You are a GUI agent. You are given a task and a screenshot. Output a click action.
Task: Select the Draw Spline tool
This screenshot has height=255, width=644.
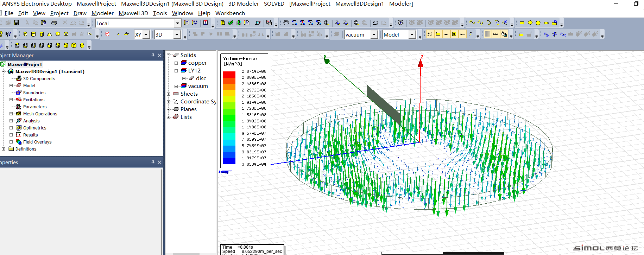(x=480, y=23)
